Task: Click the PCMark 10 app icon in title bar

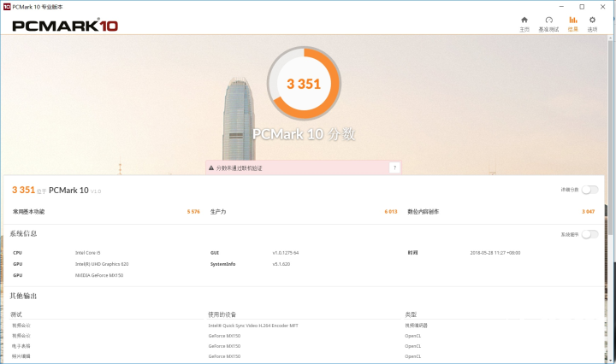Action: (x=7, y=7)
